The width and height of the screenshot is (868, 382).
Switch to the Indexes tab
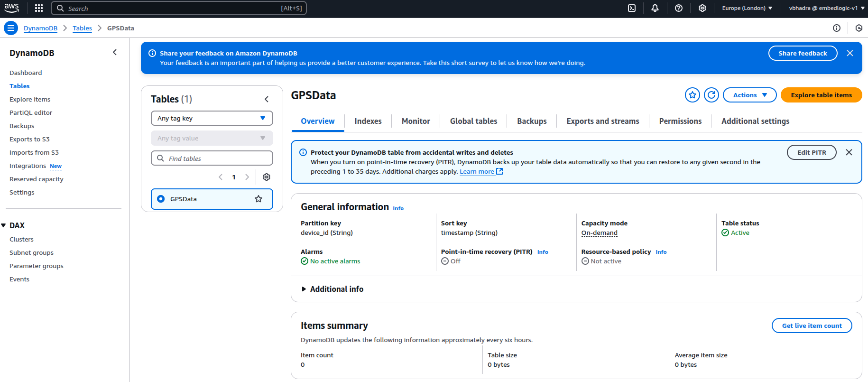[x=368, y=121]
